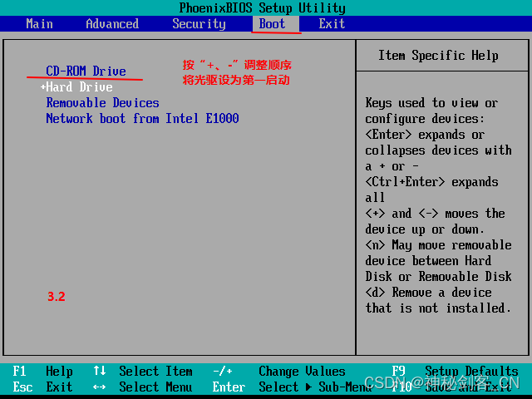The image size is (532, 399).
Task: Select the Boot tab
Action: click(x=275, y=24)
